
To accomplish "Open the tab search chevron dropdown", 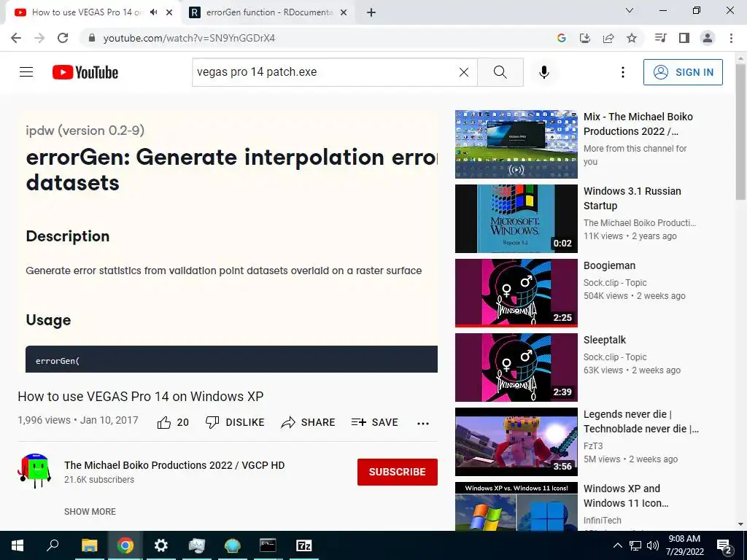I will (x=630, y=10).
